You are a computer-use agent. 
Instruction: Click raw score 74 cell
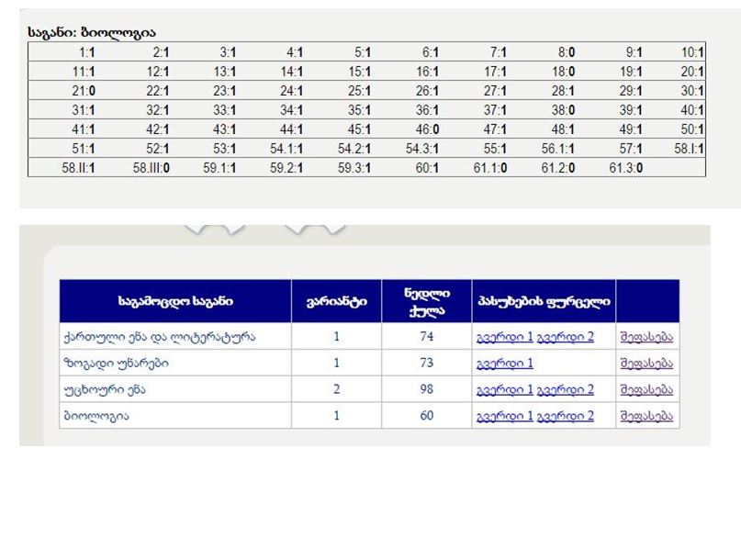(427, 337)
